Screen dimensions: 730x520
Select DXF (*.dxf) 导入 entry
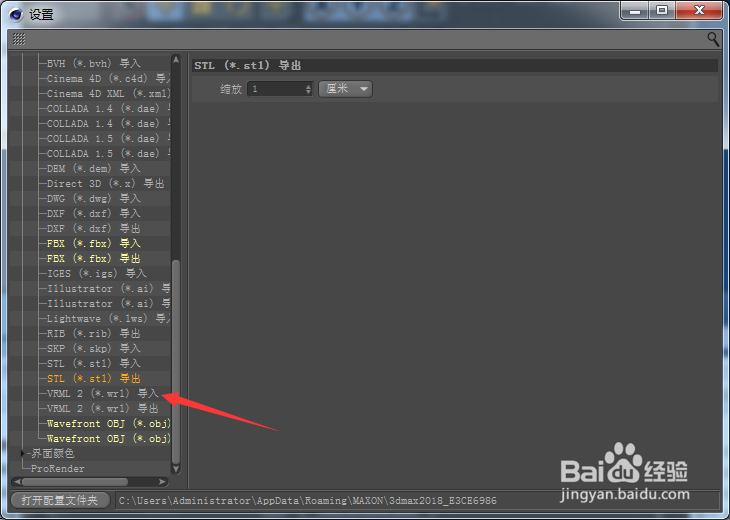click(x=93, y=213)
